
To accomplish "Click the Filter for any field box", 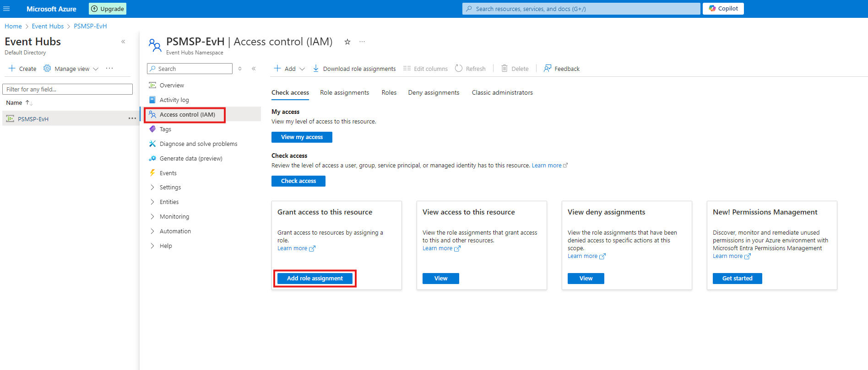I will (x=67, y=89).
